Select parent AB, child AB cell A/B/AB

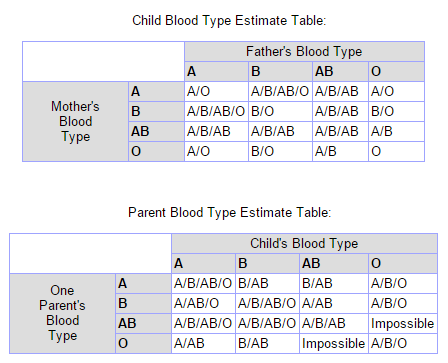click(x=333, y=323)
